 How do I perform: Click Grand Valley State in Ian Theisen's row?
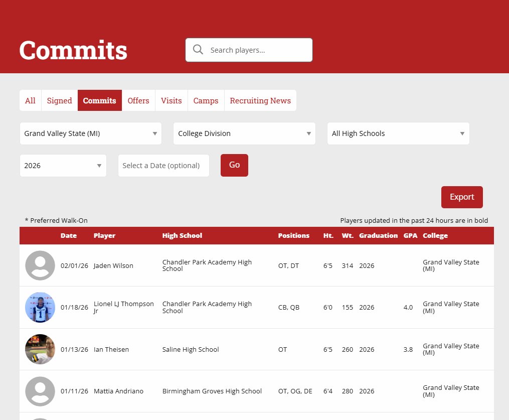(451, 349)
